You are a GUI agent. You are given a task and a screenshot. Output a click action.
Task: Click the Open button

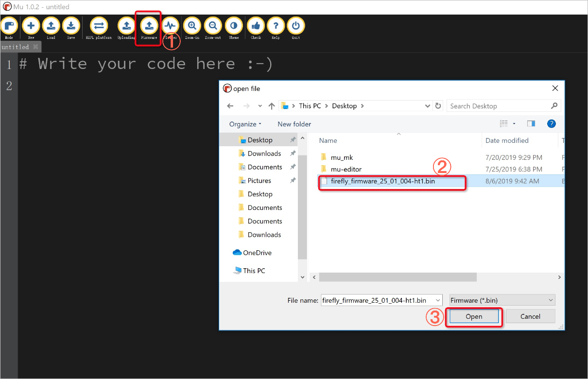point(474,316)
